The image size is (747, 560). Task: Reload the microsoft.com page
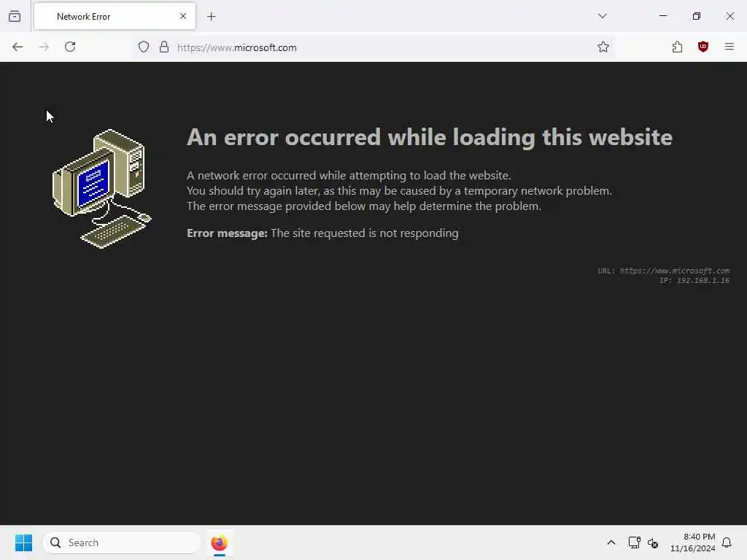70,47
